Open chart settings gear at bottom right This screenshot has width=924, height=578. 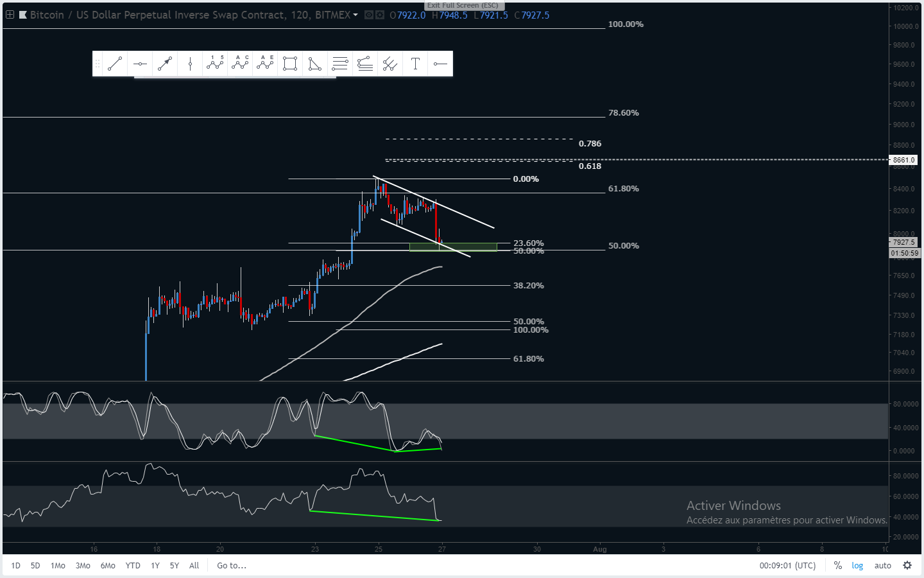(907, 566)
